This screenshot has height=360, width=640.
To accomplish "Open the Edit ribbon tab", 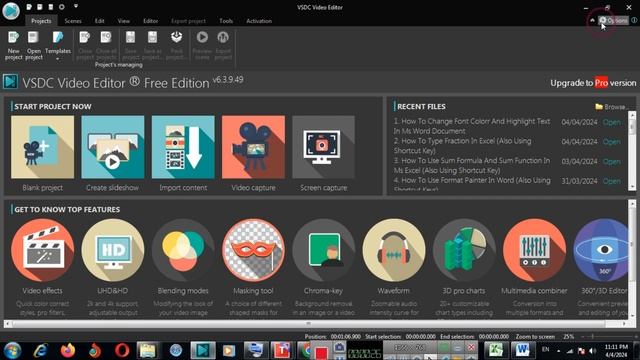I will coord(100,21).
